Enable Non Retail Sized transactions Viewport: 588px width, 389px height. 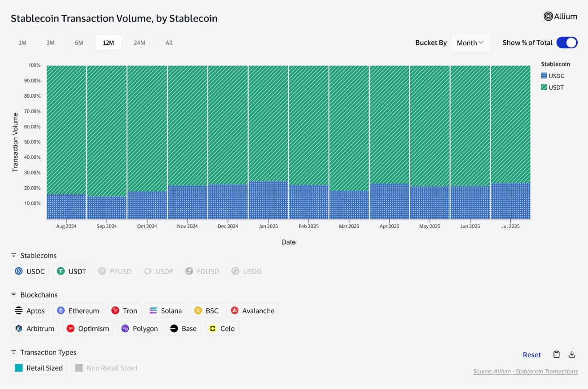pyautogui.click(x=106, y=368)
